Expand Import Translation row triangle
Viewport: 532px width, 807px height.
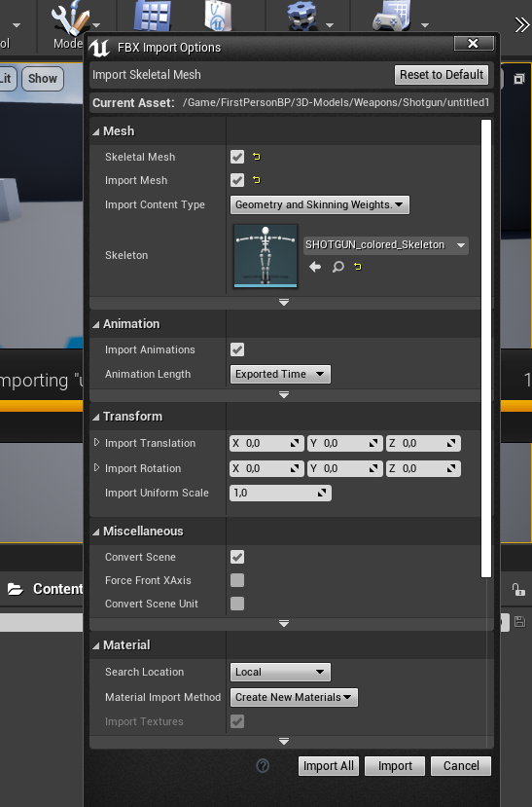(x=96, y=443)
